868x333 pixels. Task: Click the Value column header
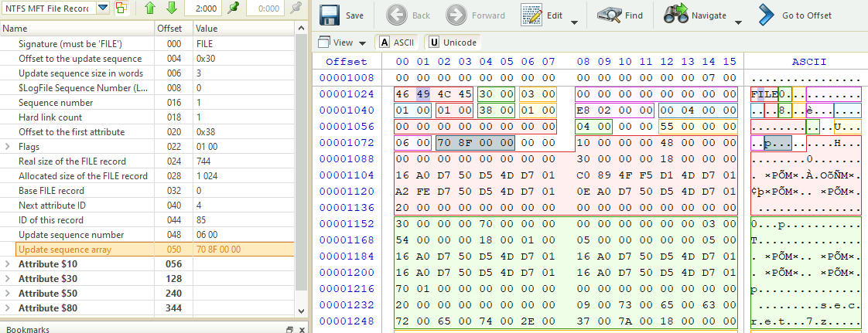244,29
